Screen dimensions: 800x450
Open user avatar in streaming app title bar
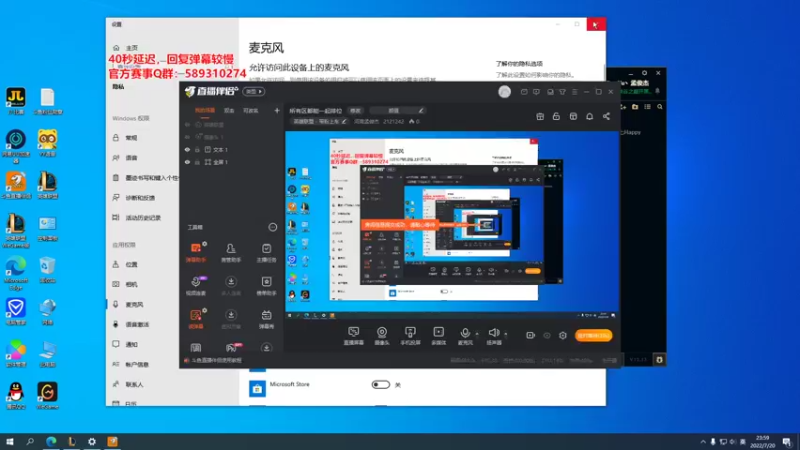pyautogui.click(x=505, y=92)
